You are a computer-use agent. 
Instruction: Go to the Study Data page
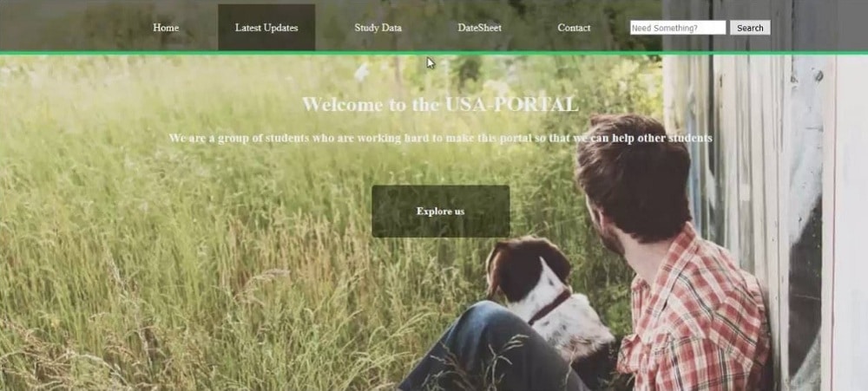378,28
